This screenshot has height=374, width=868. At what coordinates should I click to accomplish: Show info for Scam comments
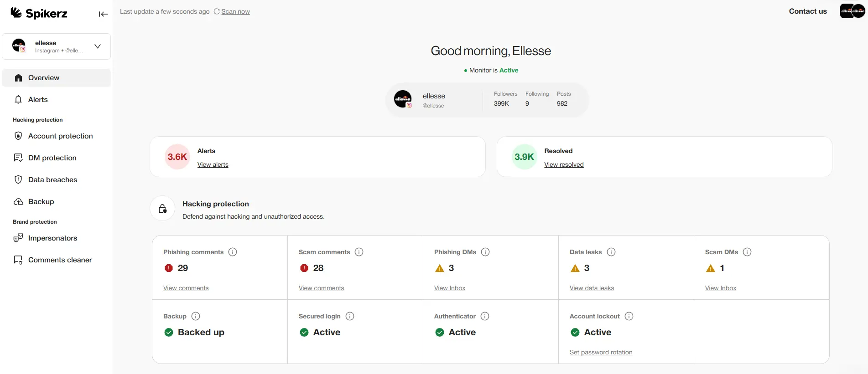pyautogui.click(x=359, y=252)
